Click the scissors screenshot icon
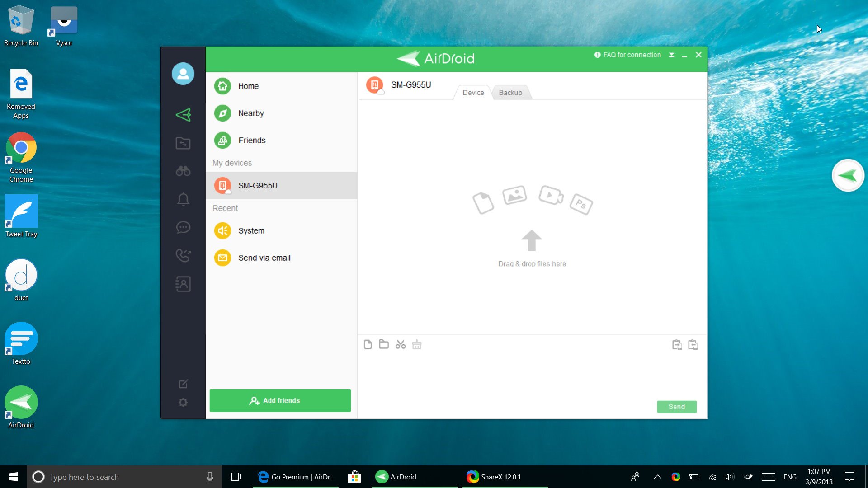Viewport: 868px width, 488px height. click(400, 345)
